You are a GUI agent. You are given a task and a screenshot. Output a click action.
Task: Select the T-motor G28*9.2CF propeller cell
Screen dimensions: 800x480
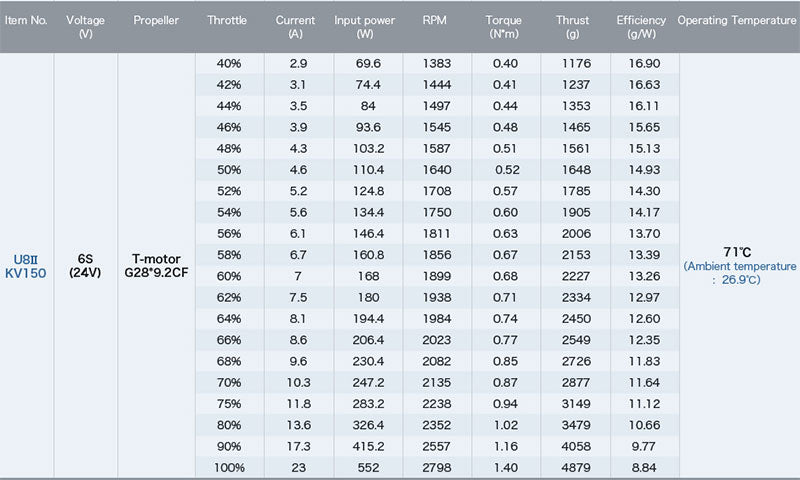coord(155,264)
